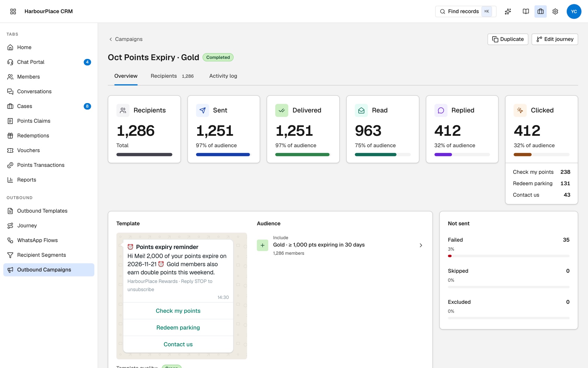The image size is (588, 368).
Task: Click the Sent card paper plane icon
Action: (202, 110)
